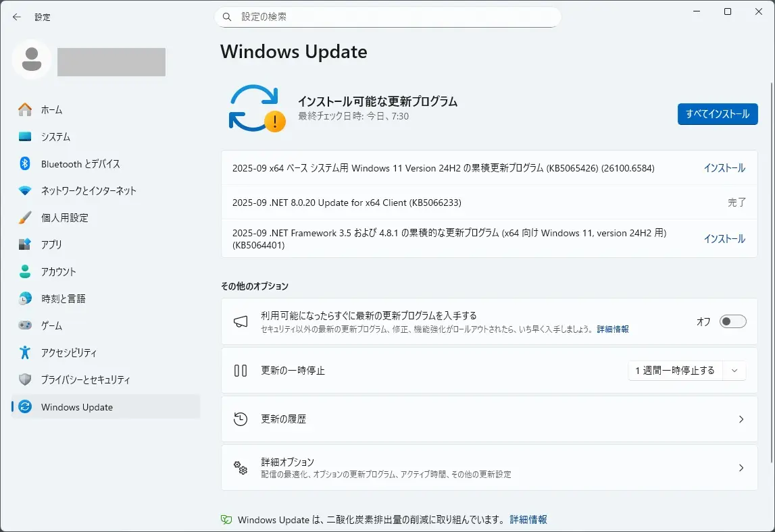This screenshot has width=775, height=532.
Task: Go to 時刻と言語 settings
Action: 106,298
